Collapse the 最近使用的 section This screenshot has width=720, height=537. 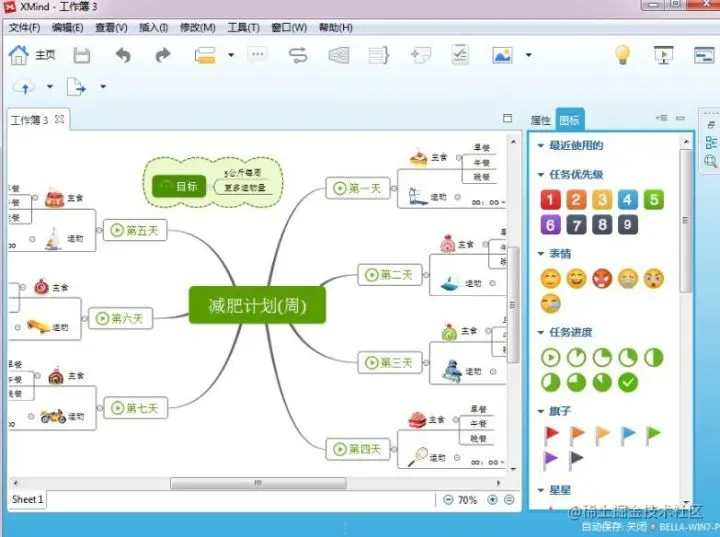click(x=540, y=146)
